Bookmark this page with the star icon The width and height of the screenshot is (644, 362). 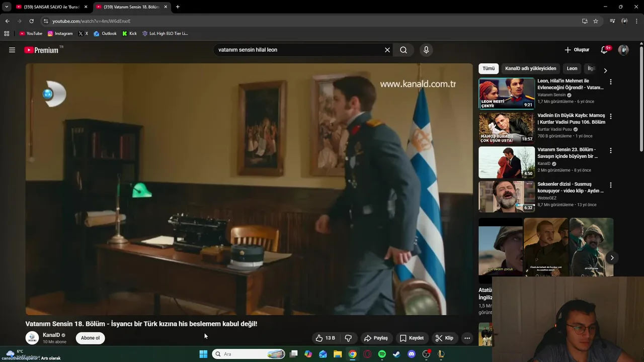[x=596, y=21]
